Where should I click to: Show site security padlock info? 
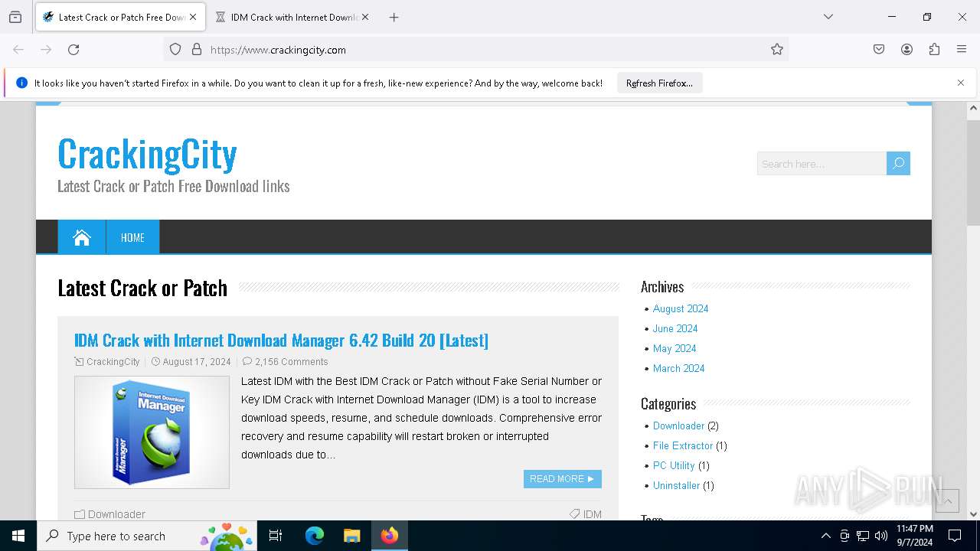click(197, 50)
